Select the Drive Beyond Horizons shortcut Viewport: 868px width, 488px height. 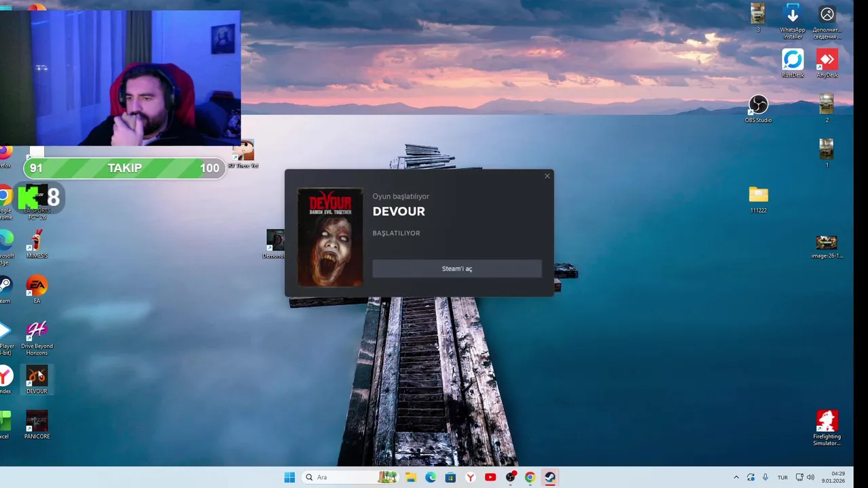click(x=37, y=338)
